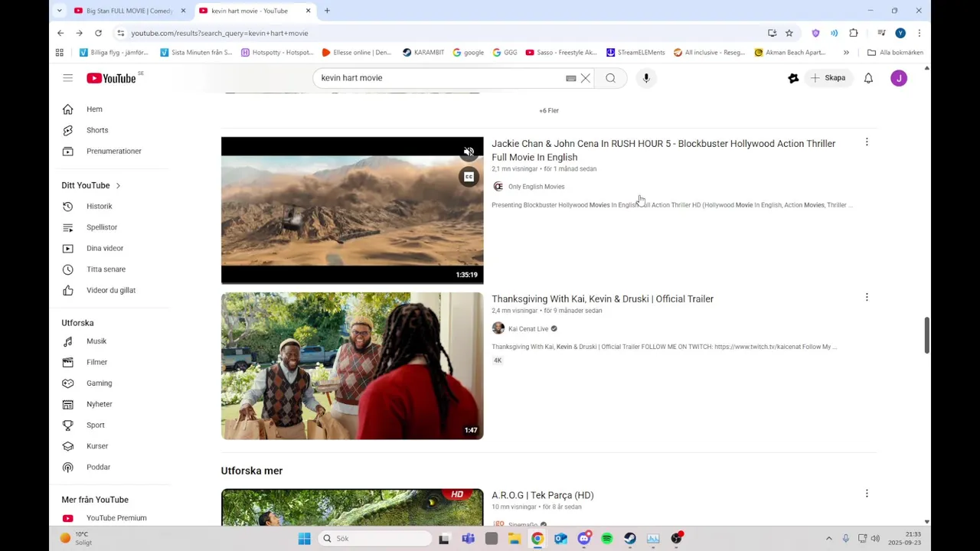Open a new browser tab
980x551 pixels.
pos(327,11)
